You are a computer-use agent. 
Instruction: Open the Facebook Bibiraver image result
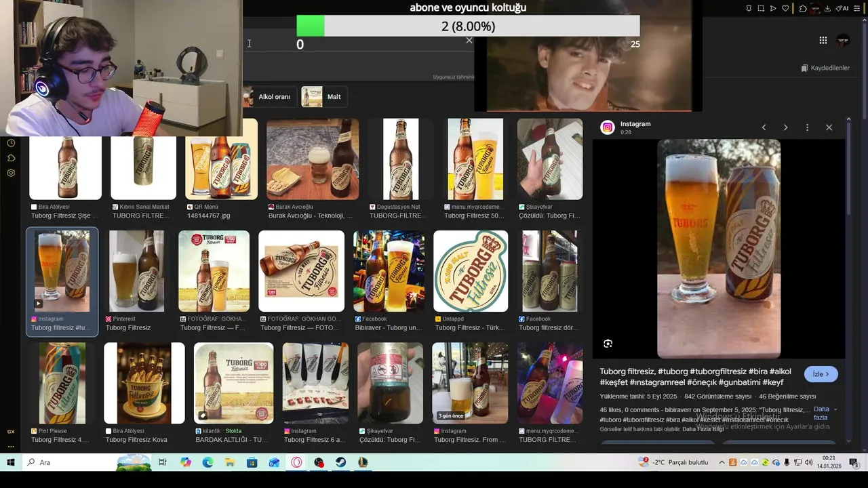[x=389, y=271]
